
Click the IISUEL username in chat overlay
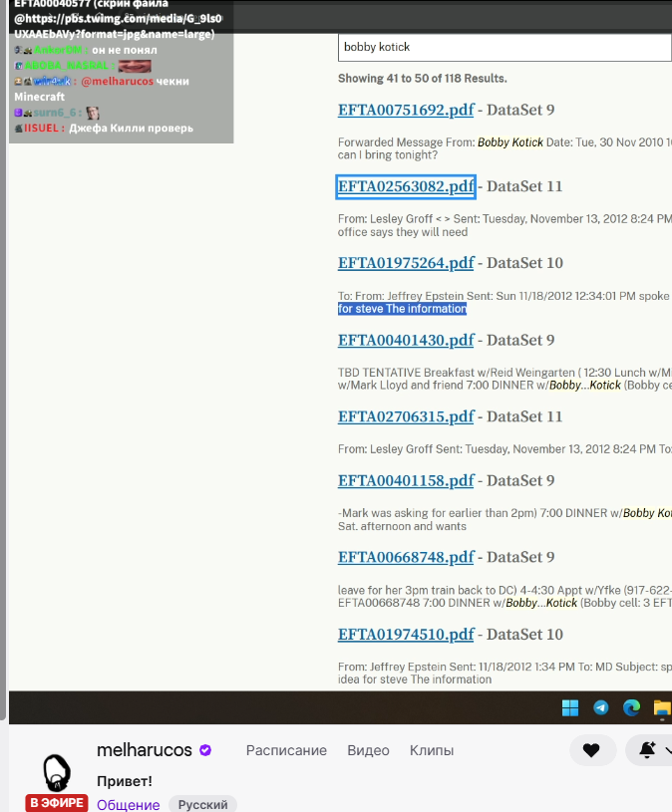point(41,128)
